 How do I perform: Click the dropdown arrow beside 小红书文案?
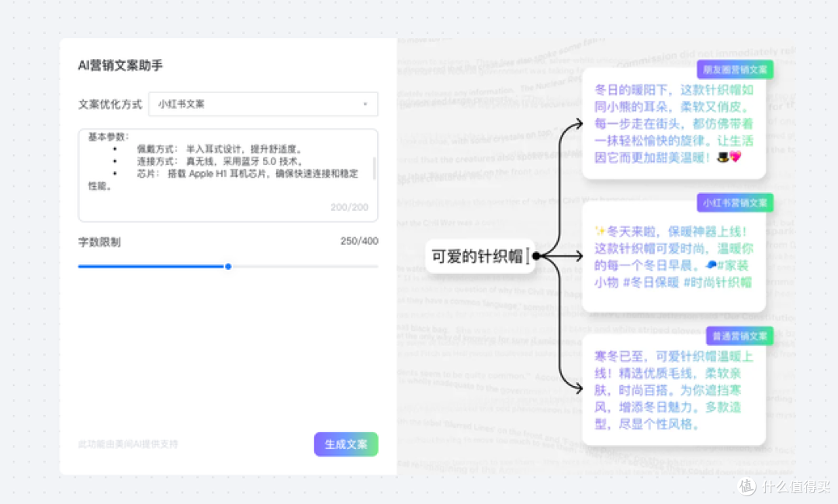[x=365, y=104]
